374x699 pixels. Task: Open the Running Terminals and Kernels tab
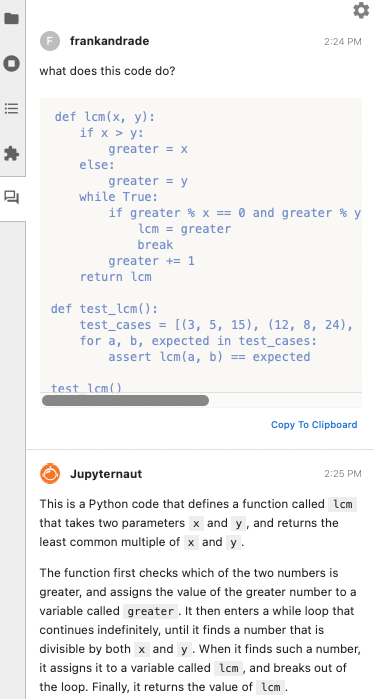(x=12, y=63)
